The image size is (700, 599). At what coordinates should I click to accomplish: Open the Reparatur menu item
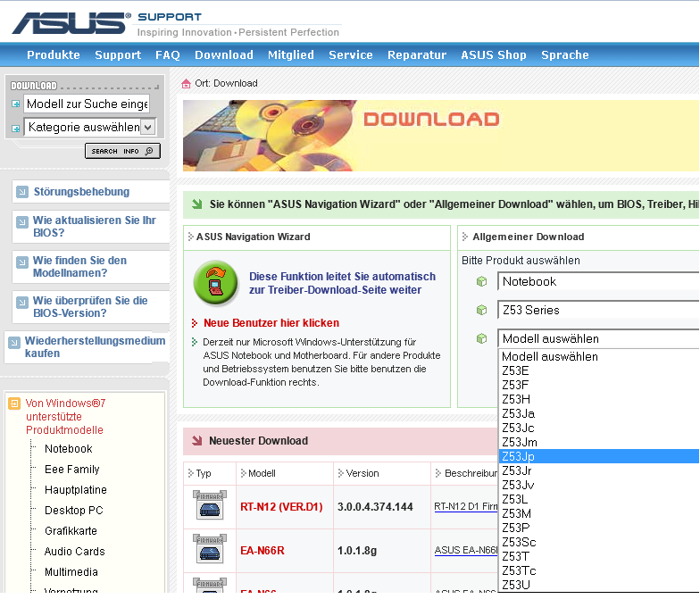(416, 55)
